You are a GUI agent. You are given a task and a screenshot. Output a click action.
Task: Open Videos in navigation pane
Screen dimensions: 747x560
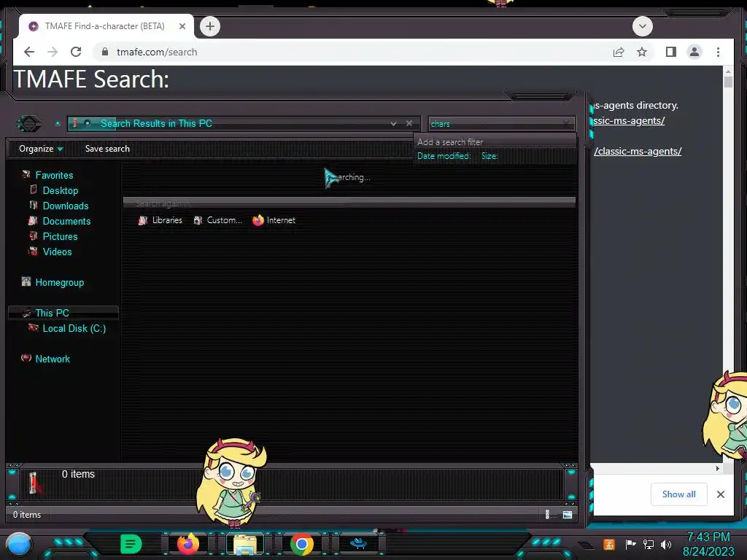[57, 252]
